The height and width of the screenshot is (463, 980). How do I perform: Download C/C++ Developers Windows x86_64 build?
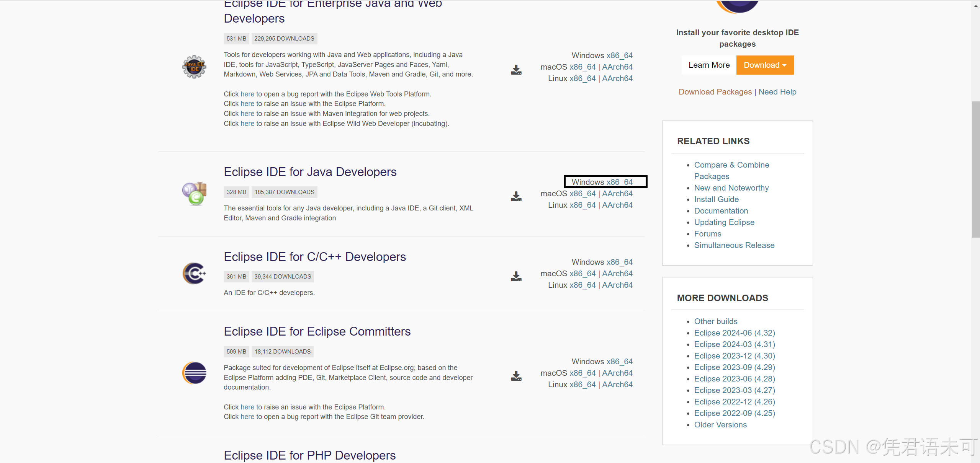(619, 262)
